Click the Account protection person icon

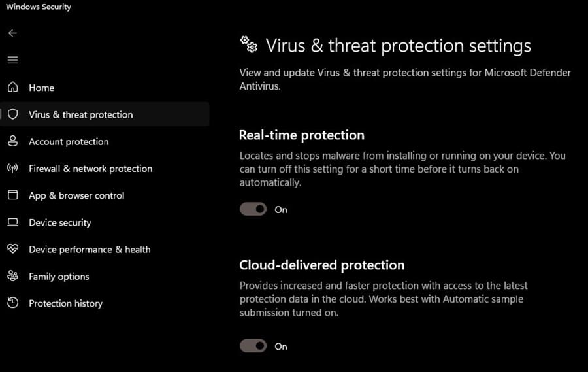click(x=12, y=141)
